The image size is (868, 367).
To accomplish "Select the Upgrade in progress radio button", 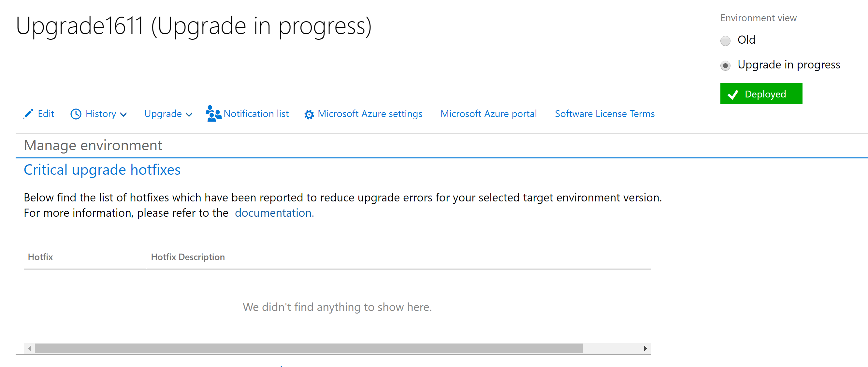I will (725, 66).
